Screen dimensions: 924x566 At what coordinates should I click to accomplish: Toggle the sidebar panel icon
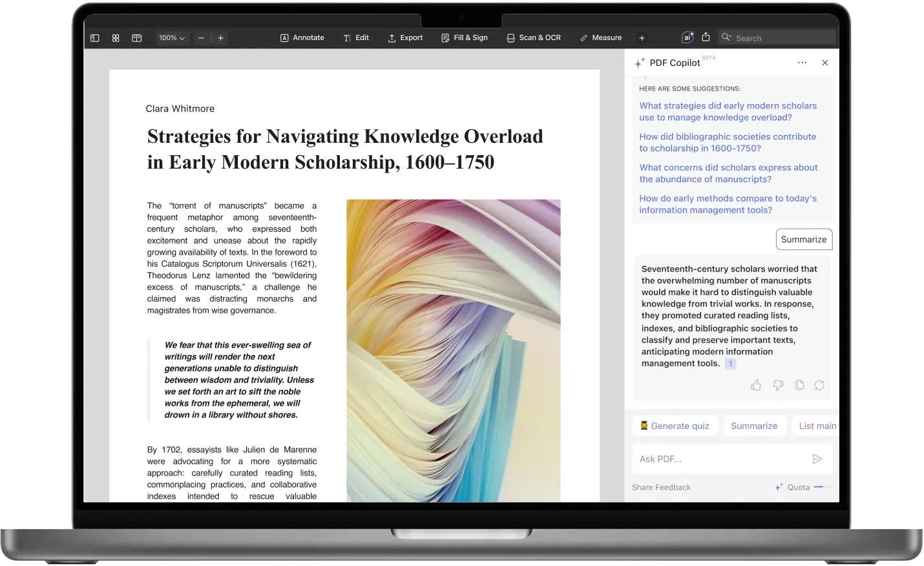click(94, 37)
